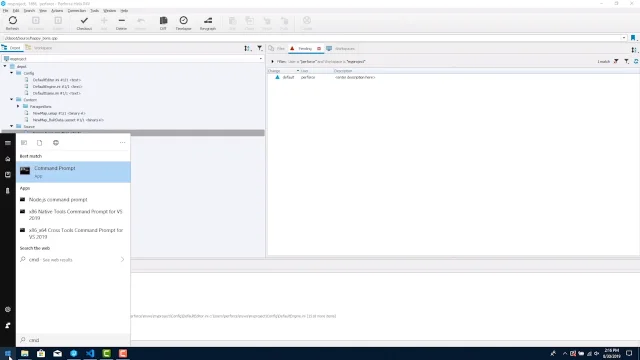Open the Connection menu
The height and width of the screenshot is (360, 640).
pyautogui.click(x=77, y=11)
